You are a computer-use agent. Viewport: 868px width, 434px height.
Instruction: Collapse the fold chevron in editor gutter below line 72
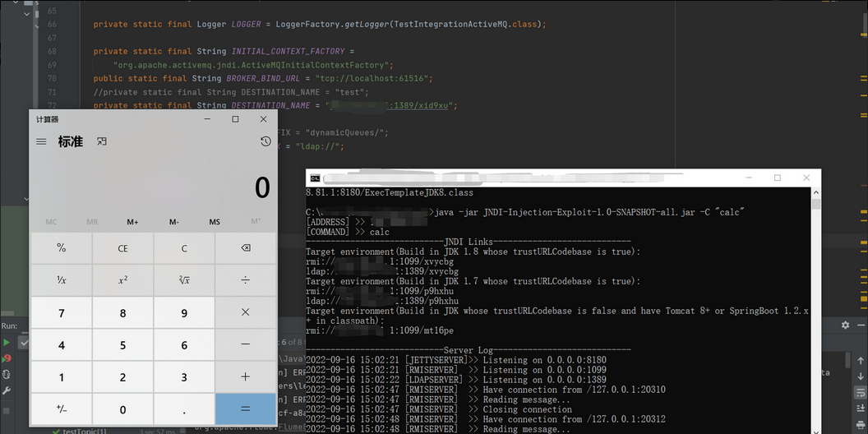[x=26, y=198]
